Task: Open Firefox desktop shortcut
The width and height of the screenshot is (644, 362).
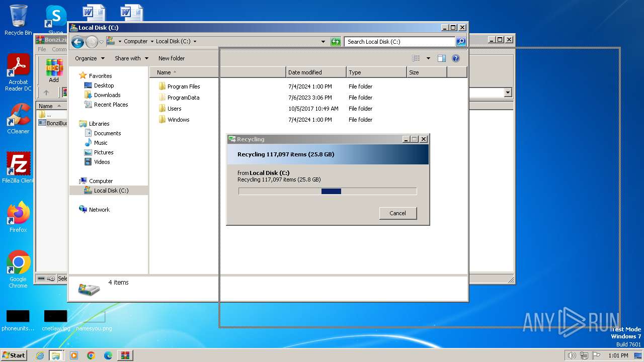Action: pyautogui.click(x=18, y=217)
